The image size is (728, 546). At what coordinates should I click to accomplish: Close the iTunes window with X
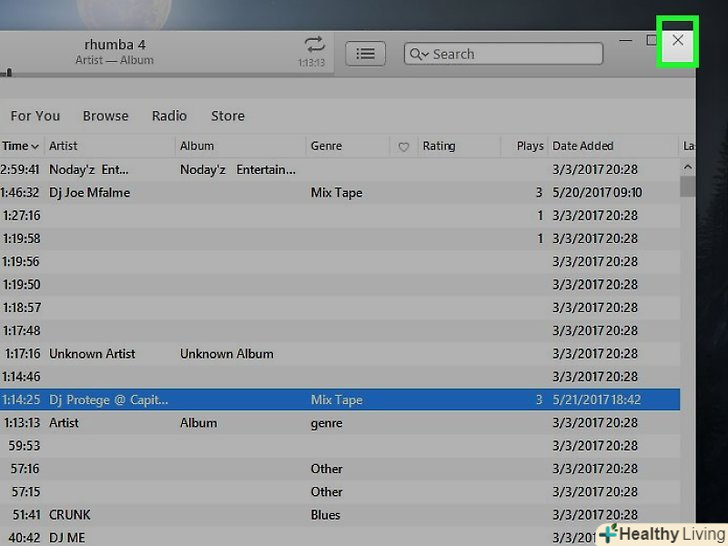678,41
